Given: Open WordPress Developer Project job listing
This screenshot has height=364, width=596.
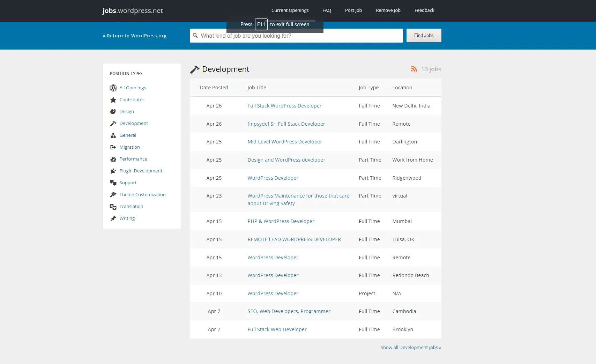Looking at the screenshot, I should 273,294.
